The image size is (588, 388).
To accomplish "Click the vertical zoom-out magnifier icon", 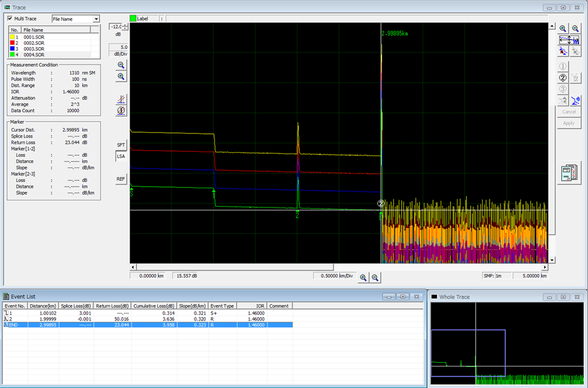I will tap(121, 65).
